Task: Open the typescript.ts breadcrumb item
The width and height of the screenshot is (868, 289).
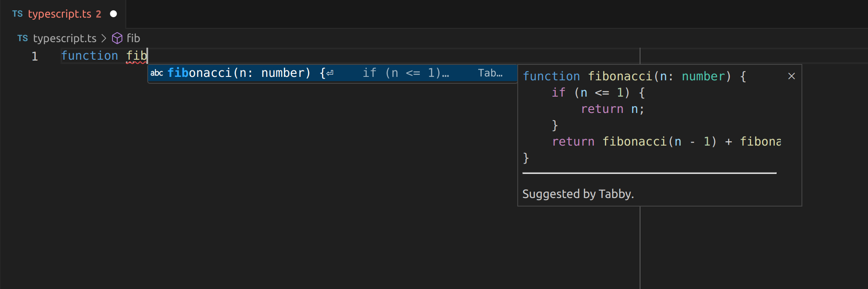Action: (x=65, y=38)
